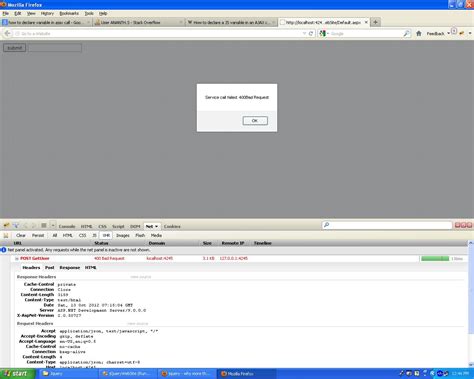Screen dimensions: 474x379
Task: Go to the Firefox home page icon
Action: pyautogui.click(x=419, y=33)
